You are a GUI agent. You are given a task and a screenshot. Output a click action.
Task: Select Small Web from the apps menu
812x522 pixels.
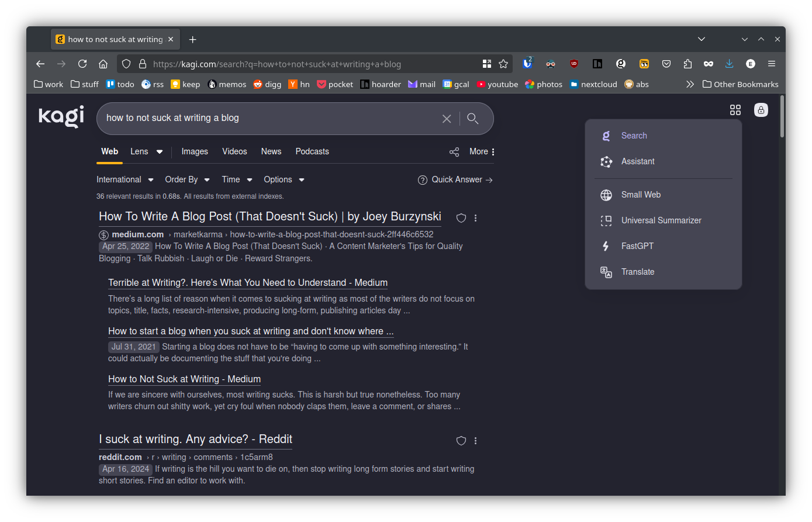(664, 195)
